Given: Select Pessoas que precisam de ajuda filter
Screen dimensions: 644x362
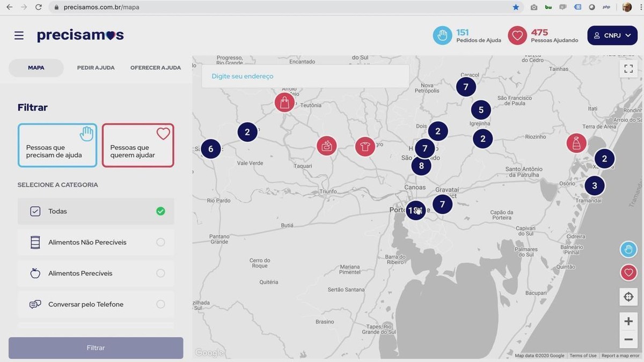Looking at the screenshot, I should coord(57,145).
